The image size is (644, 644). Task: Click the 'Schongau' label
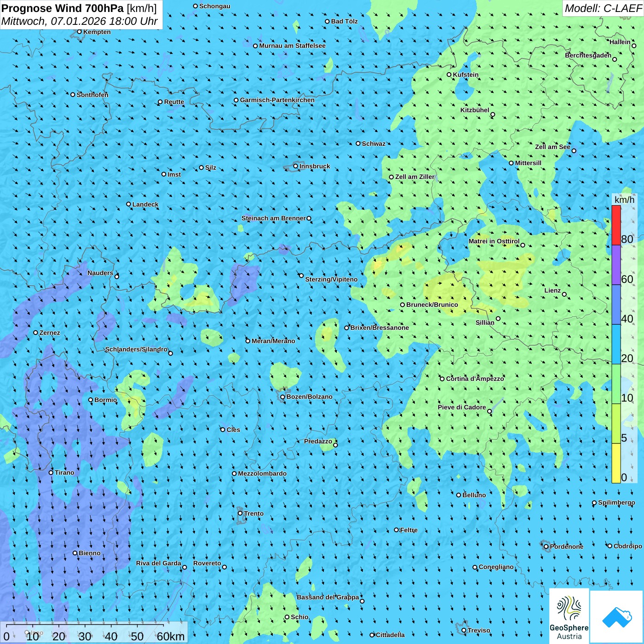pyautogui.click(x=215, y=6)
